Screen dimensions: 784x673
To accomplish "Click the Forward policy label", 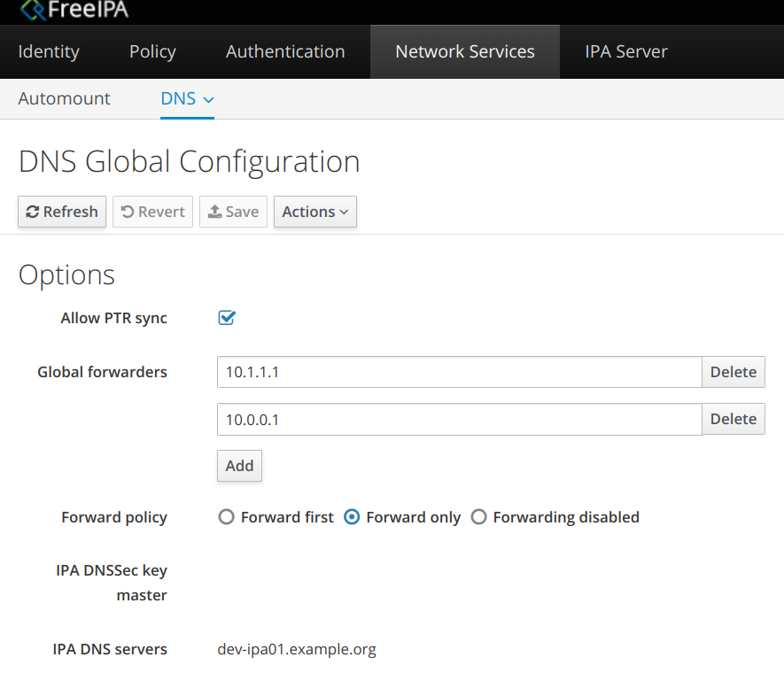I will 114,517.
